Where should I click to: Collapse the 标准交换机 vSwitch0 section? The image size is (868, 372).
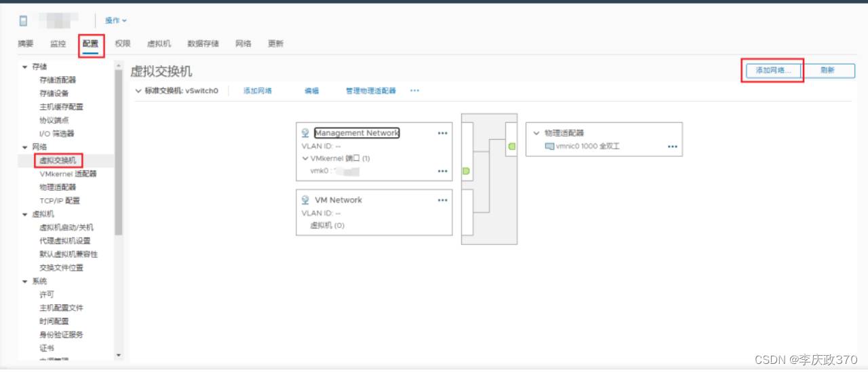138,90
